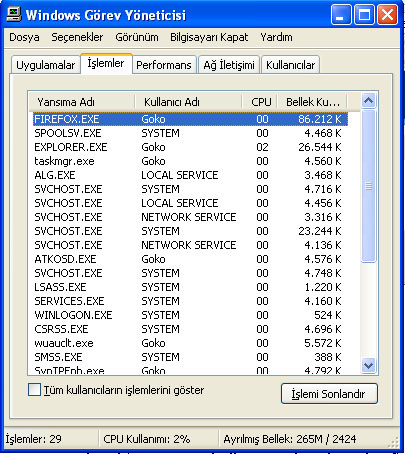Open the Yardım menu
405x454 pixels.
tap(276, 37)
